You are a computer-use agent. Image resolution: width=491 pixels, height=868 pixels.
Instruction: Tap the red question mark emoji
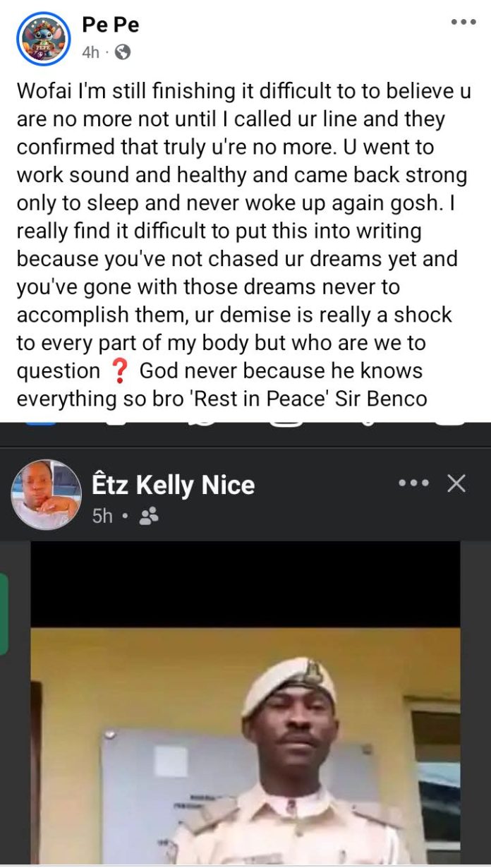pyautogui.click(x=120, y=370)
